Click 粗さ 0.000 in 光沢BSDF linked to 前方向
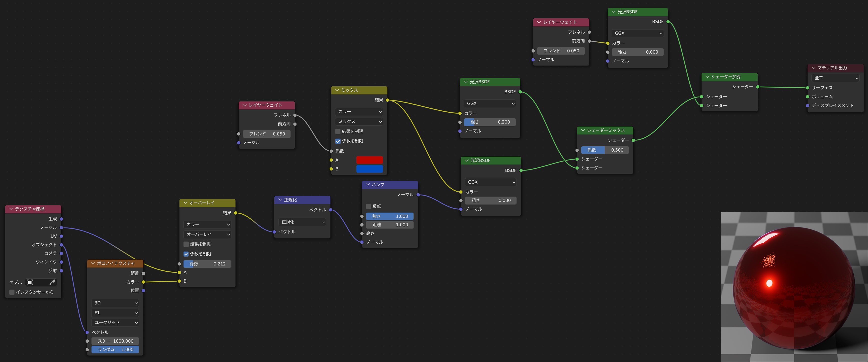This screenshot has height=362, width=868. (x=638, y=52)
